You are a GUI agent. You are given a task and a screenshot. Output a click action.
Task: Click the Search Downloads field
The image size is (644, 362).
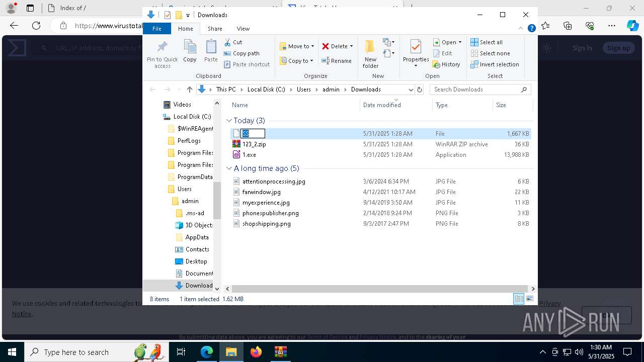point(480,89)
